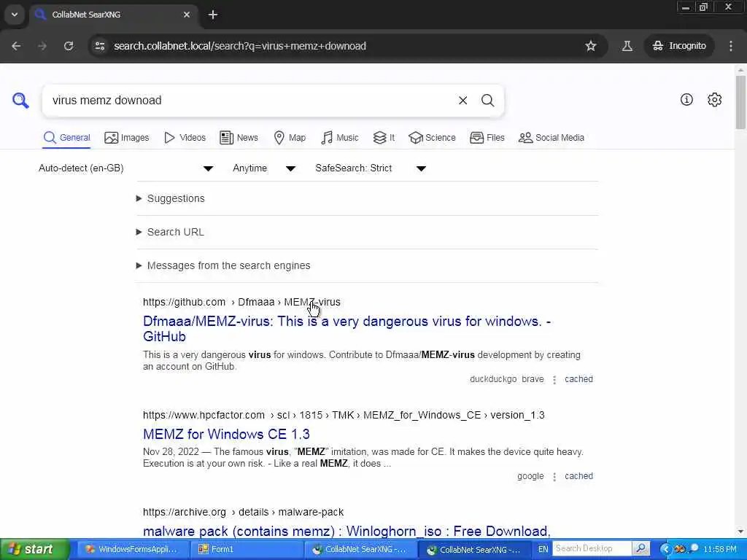Click the taskbar clock 11:58 PM
The width and height of the screenshot is (747, 560).
coord(720,549)
